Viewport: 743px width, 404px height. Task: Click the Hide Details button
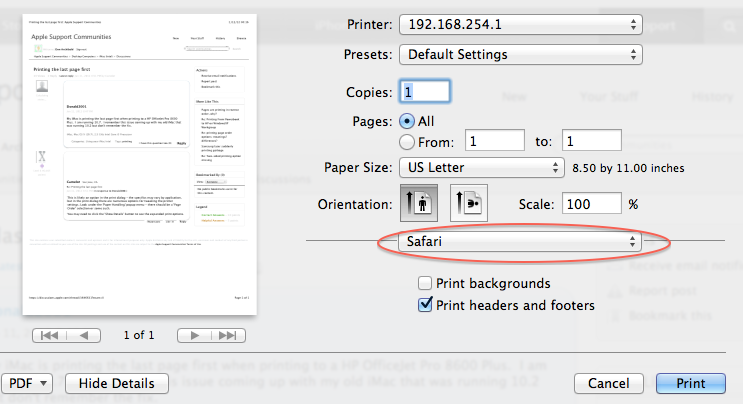117,383
